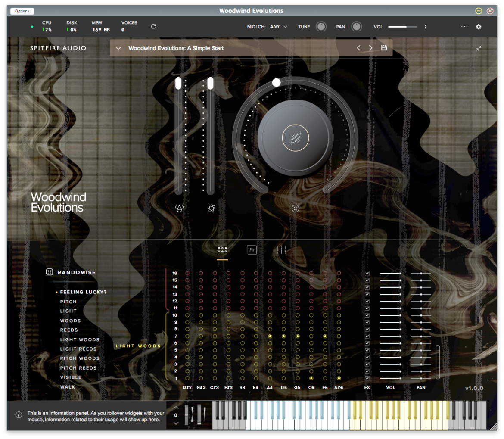Open the MIDI CH dropdown set to ANY

[278, 27]
